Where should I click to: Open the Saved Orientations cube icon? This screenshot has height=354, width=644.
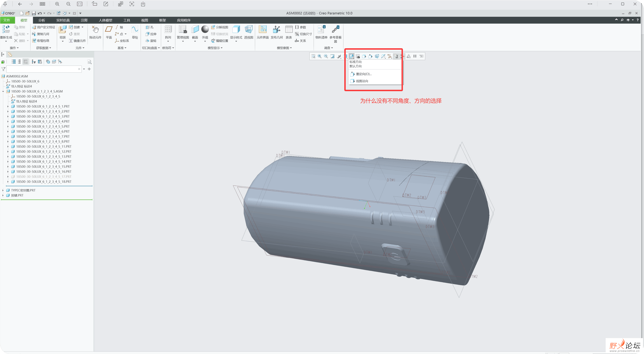click(x=352, y=56)
